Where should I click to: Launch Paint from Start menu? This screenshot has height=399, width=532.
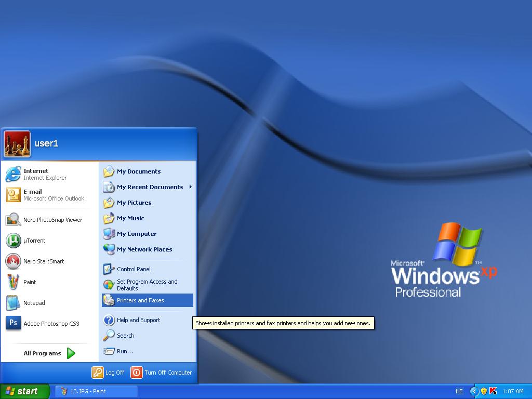pyautogui.click(x=29, y=282)
